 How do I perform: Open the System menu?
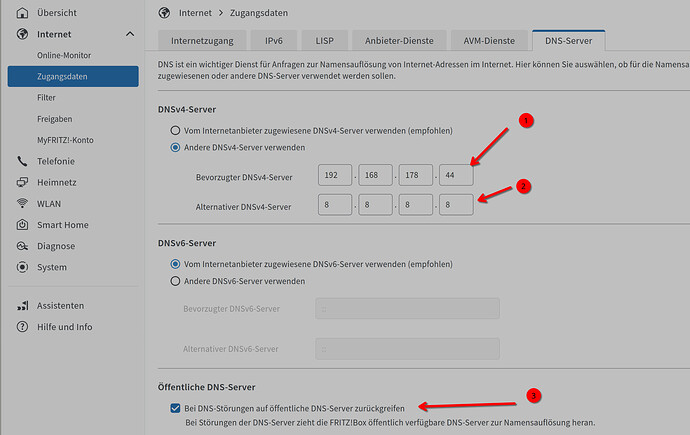pyautogui.click(x=52, y=267)
